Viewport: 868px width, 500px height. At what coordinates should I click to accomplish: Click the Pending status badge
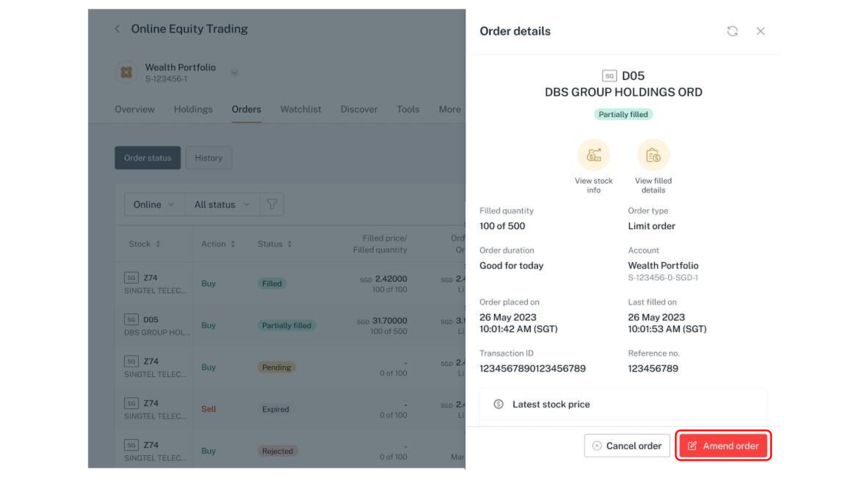(x=276, y=367)
